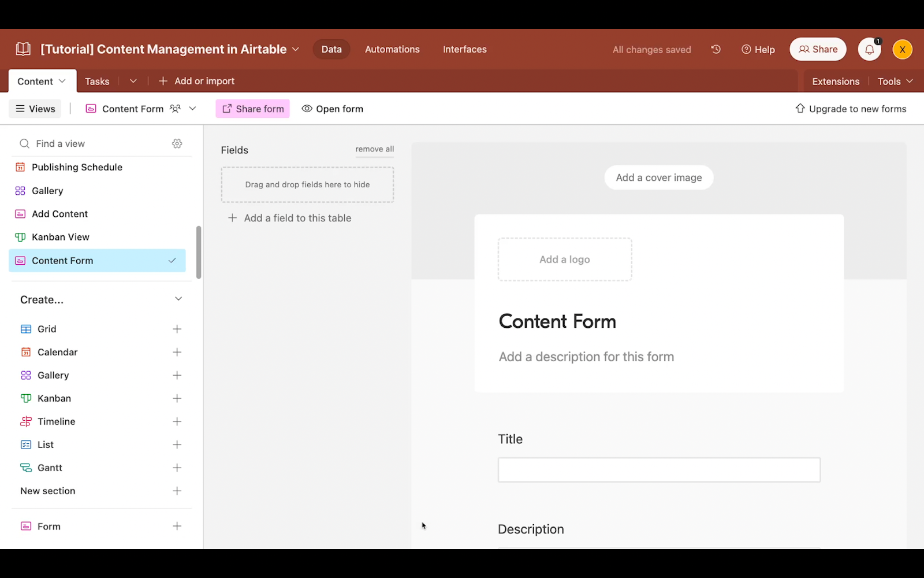Click remove all fields link
This screenshot has height=578, width=924.
(375, 149)
